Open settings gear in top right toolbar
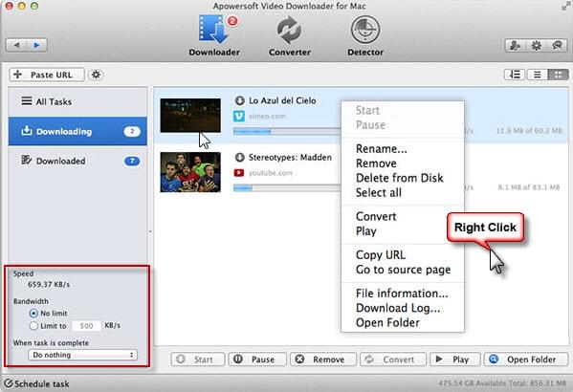573x392 pixels. 536,45
